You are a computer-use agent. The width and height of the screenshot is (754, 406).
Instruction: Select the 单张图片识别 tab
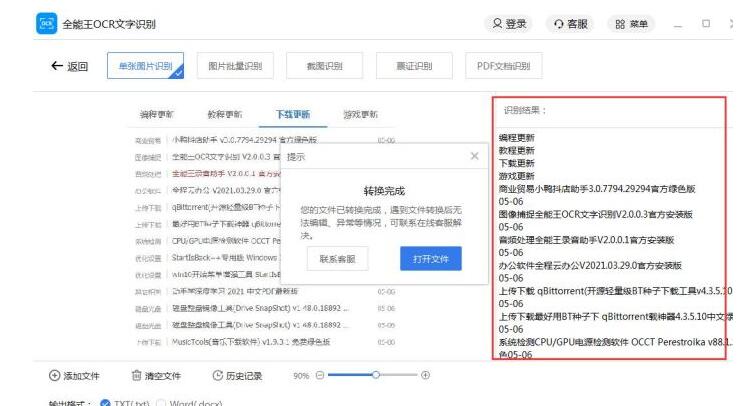(x=145, y=65)
